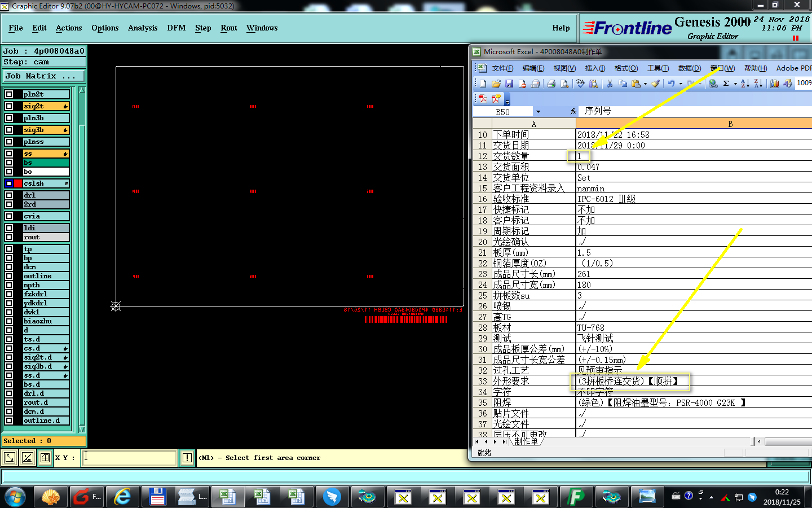Click cell with TU-768 in Excel
Viewport: 812px width, 508px height.
(694, 327)
